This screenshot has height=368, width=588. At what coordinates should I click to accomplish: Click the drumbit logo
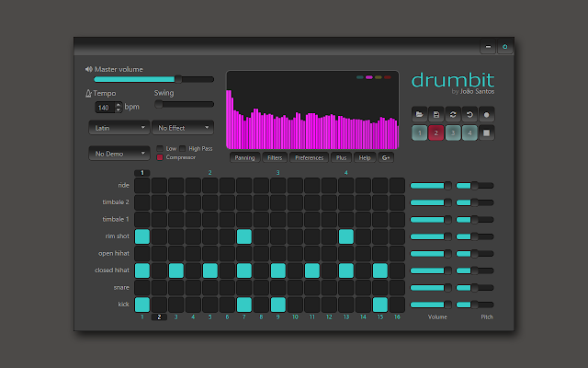[453, 80]
